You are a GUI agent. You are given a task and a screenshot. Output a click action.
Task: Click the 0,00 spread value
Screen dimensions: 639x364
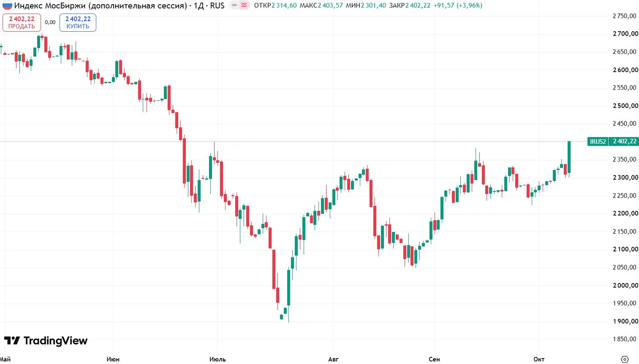pyautogui.click(x=50, y=22)
